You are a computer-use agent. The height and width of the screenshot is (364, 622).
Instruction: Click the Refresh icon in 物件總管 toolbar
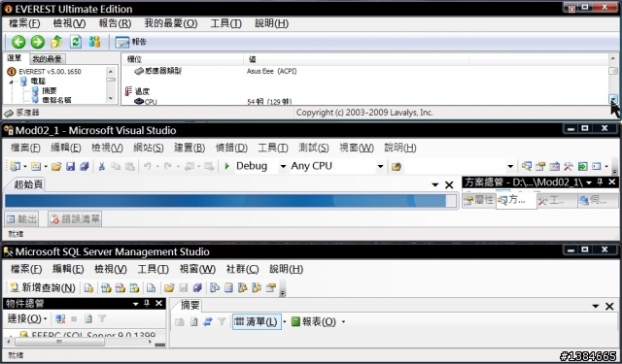point(88,318)
